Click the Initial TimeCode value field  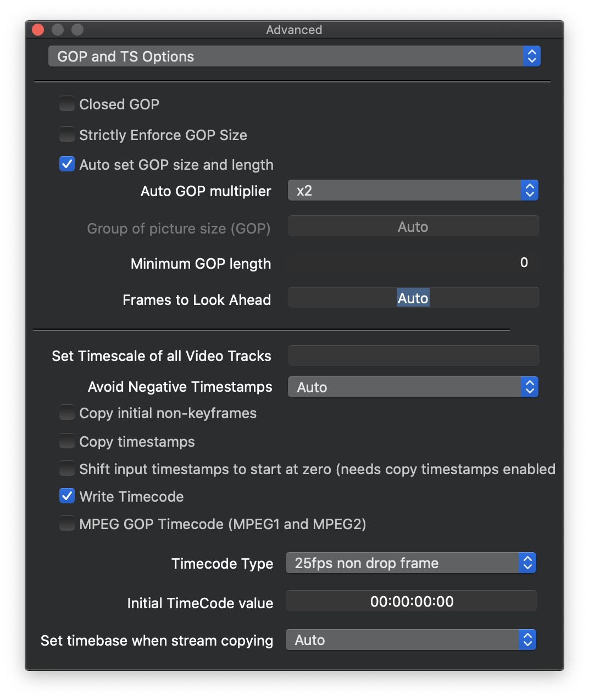(412, 602)
